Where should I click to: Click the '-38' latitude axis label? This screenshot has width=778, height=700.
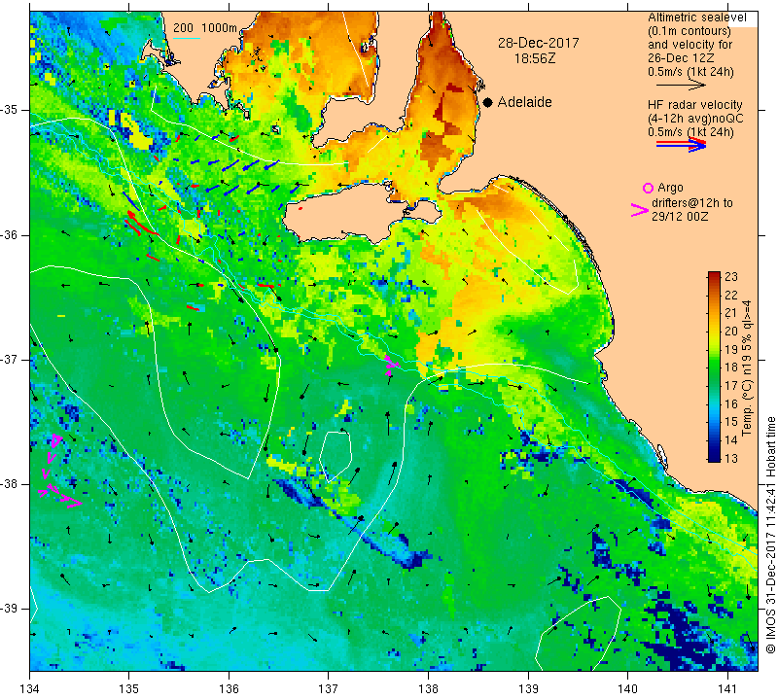click(x=11, y=484)
